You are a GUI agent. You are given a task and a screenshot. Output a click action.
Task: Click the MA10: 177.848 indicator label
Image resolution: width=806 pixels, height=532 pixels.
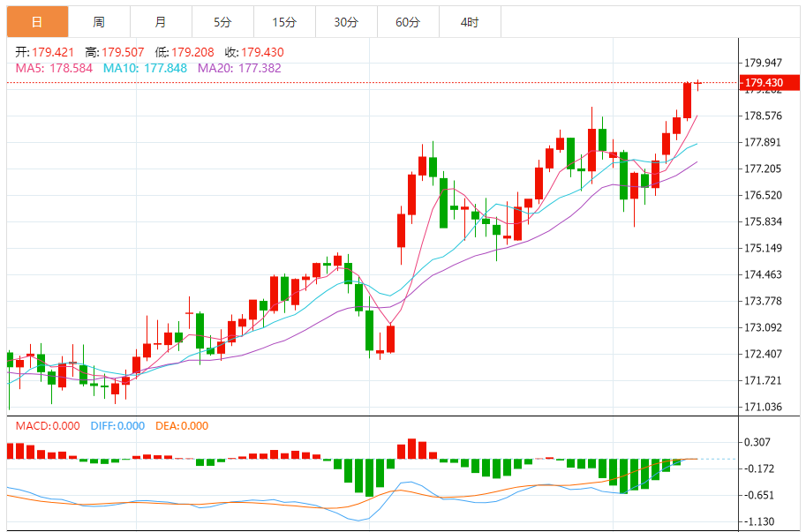[145, 68]
